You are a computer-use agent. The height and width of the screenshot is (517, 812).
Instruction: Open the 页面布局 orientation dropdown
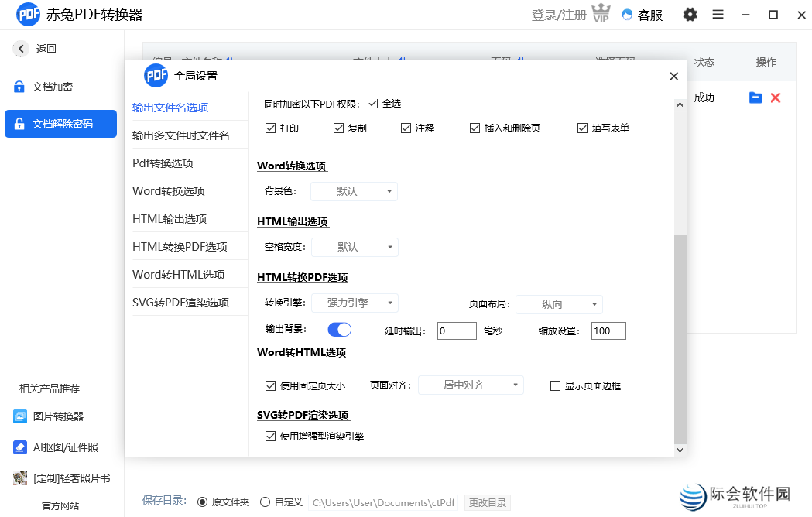point(559,304)
